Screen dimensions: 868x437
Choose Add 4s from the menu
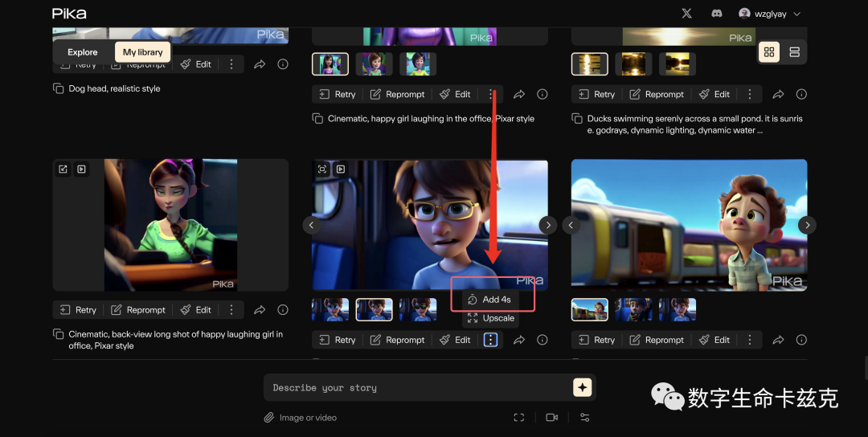[x=490, y=300]
